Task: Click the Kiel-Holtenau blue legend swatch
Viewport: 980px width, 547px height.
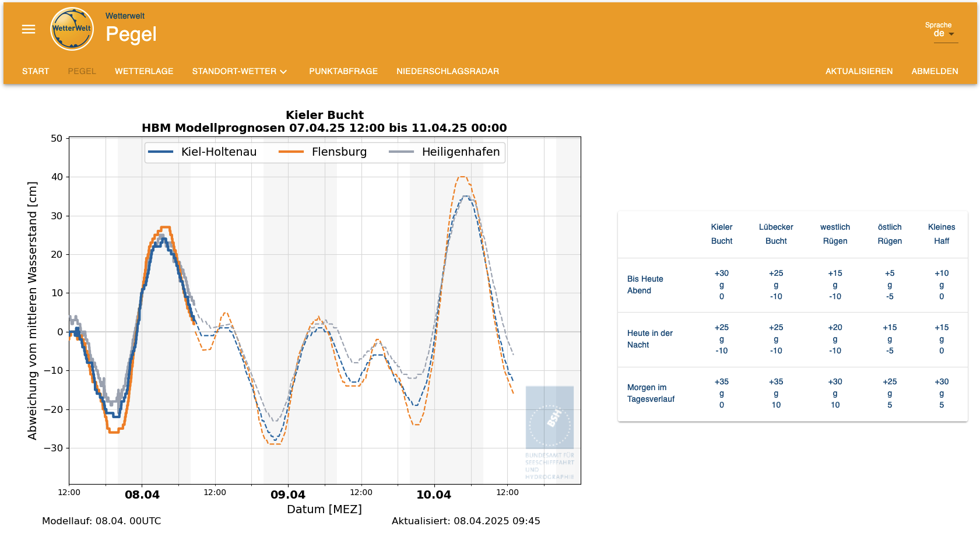Action: [x=161, y=152]
